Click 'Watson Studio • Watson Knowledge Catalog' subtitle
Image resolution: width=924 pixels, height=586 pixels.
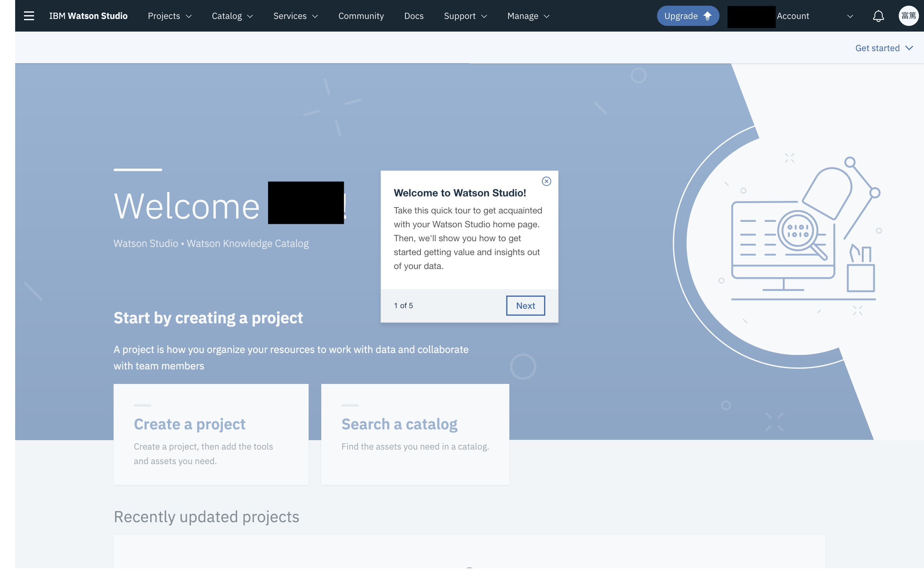(211, 243)
